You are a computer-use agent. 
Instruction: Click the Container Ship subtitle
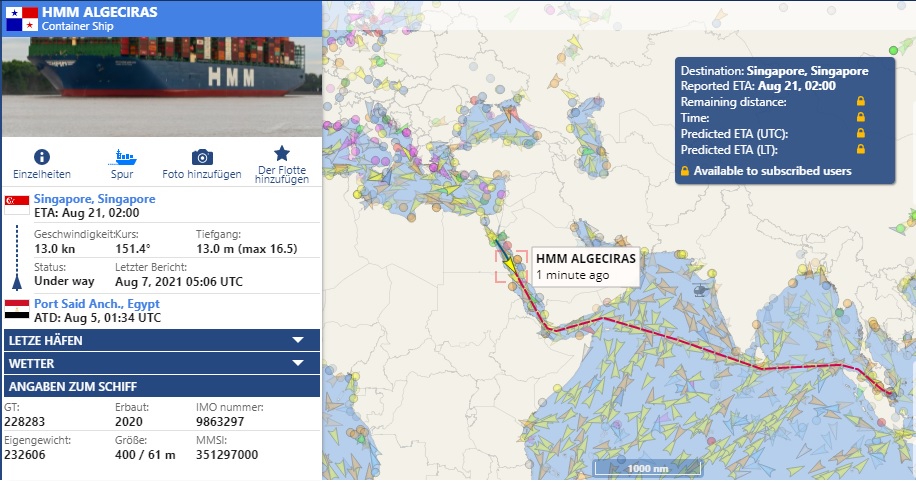(78, 26)
